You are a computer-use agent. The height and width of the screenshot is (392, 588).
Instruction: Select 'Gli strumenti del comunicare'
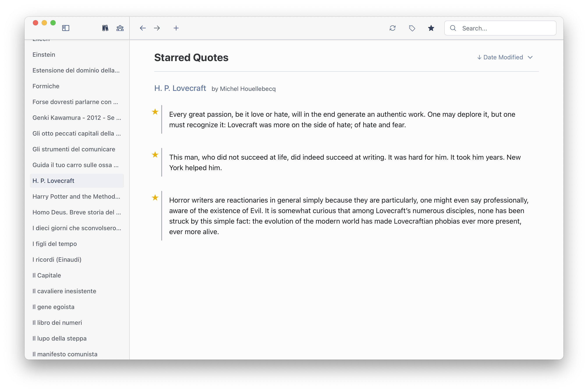click(77, 149)
